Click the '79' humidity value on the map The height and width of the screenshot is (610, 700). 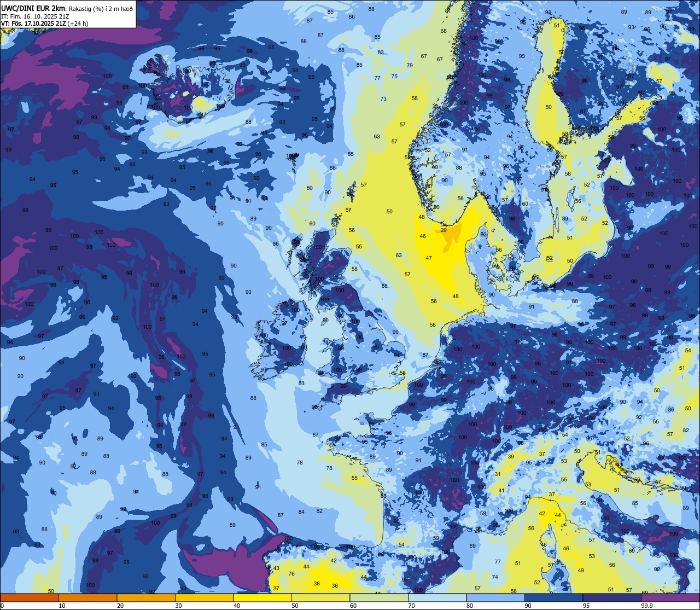pyautogui.click(x=410, y=66)
